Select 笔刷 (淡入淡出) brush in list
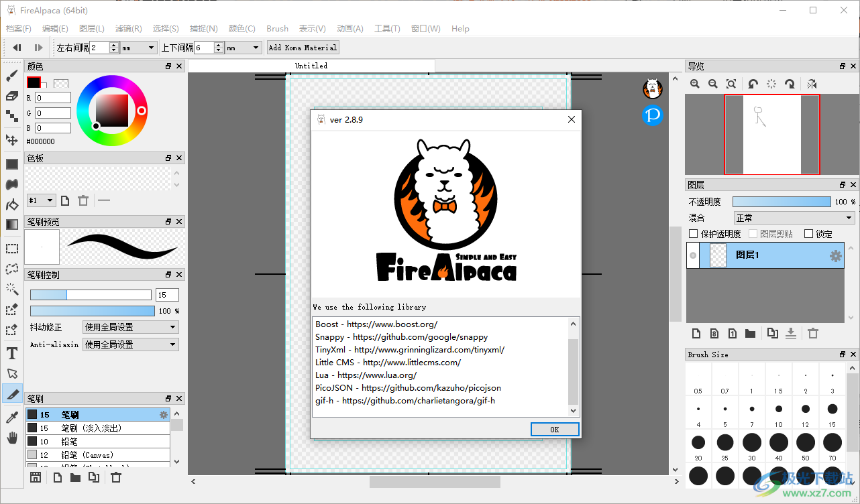The image size is (860, 504). [x=98, y=428]
